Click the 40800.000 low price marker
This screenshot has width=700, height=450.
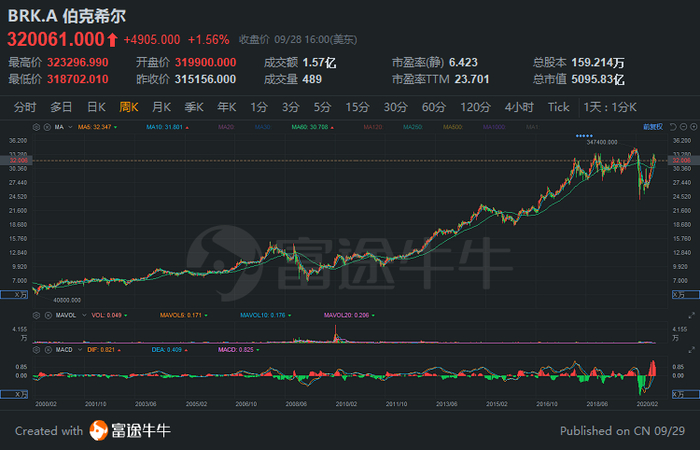coord(67,300)
